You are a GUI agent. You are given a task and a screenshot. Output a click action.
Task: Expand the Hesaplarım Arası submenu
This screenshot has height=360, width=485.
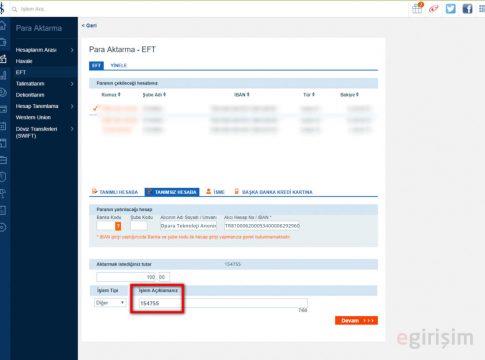[44, 50]
